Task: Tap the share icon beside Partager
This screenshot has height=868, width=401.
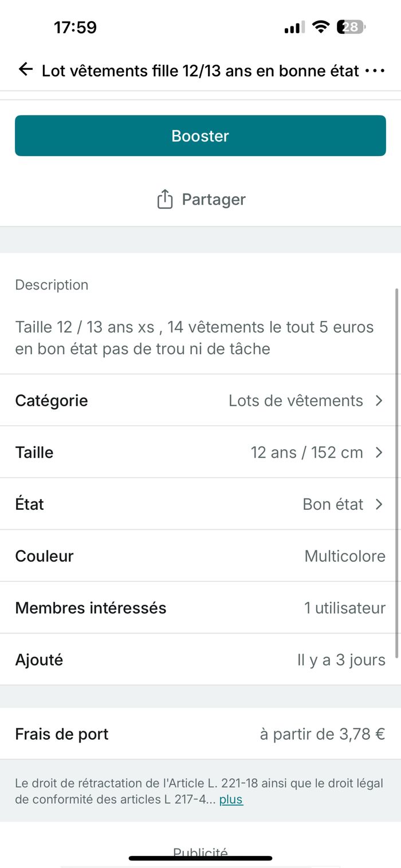Action: coord(164,199)
